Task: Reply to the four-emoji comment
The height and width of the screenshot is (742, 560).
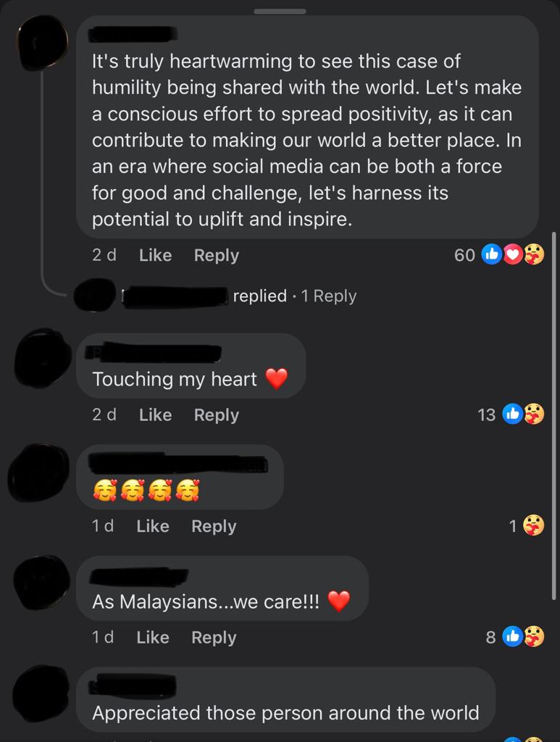Action: (214, 526)
